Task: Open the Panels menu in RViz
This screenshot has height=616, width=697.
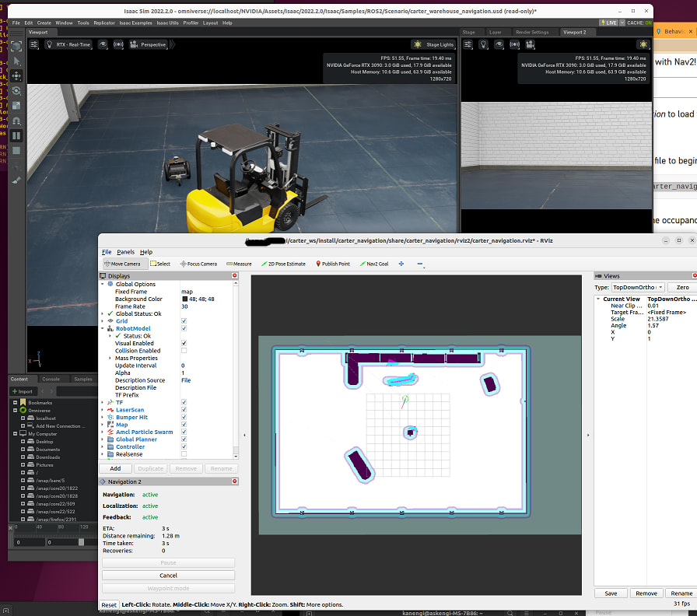Action: pos(125,252)
